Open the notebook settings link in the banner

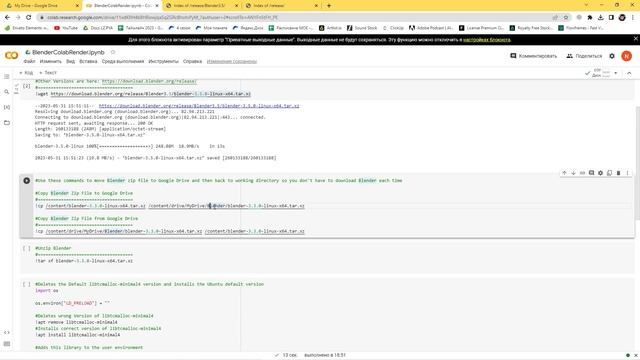pyautogui.click(x=487, y=40)
